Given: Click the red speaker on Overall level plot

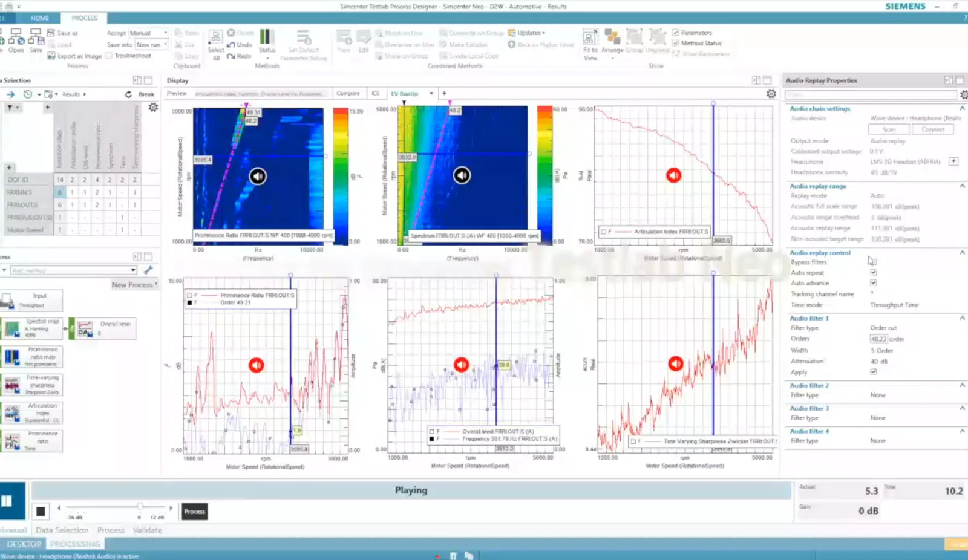Looking at the screenshot, I should pyautogui.click(x=462, y=365).
